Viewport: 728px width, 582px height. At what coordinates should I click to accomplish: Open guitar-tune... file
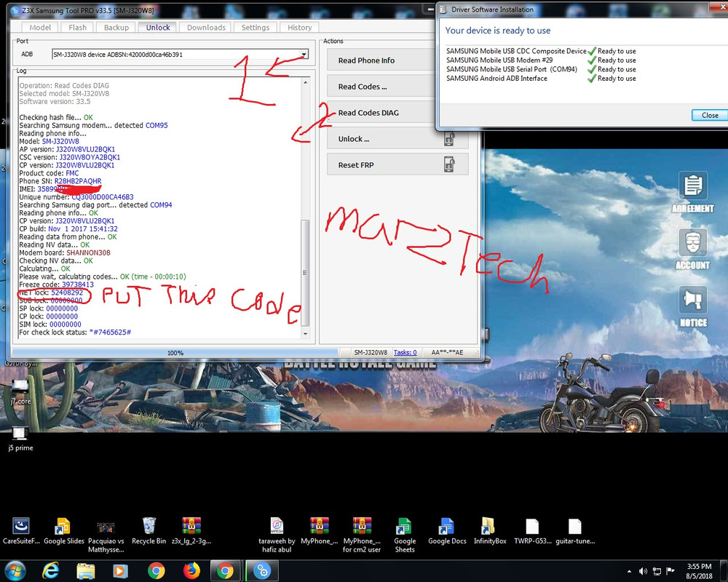point(575,531)
